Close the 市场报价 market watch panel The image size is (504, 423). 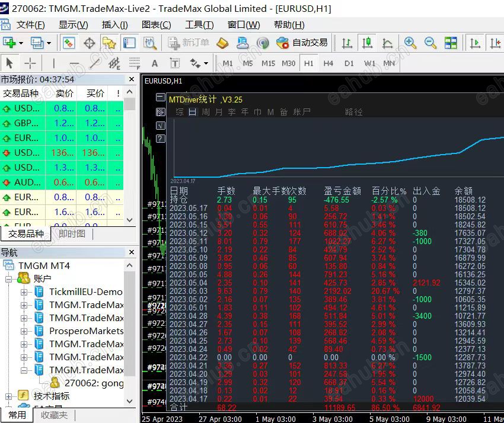coord(131,79)
